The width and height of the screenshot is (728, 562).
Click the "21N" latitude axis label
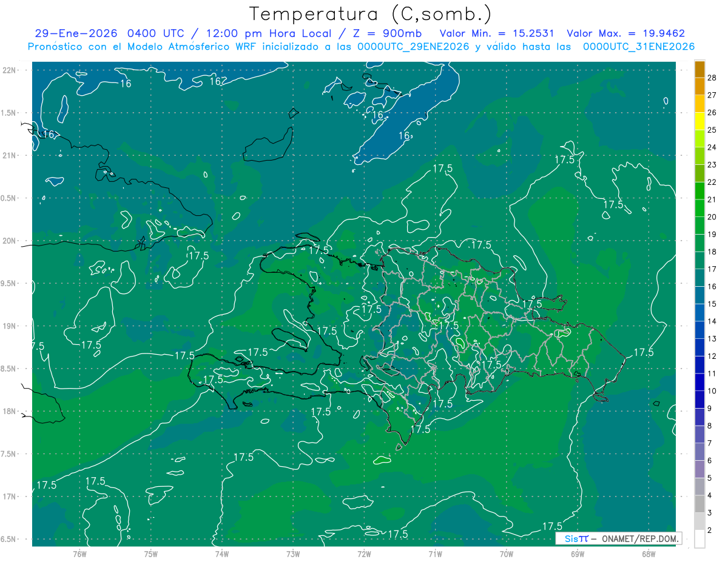point(10,155)
